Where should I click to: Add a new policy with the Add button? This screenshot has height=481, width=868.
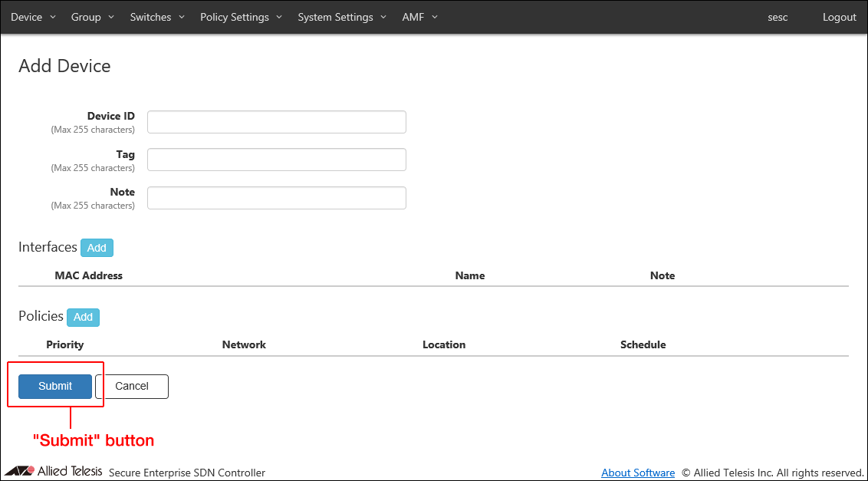pyautogui.click(x=83, y=317)
